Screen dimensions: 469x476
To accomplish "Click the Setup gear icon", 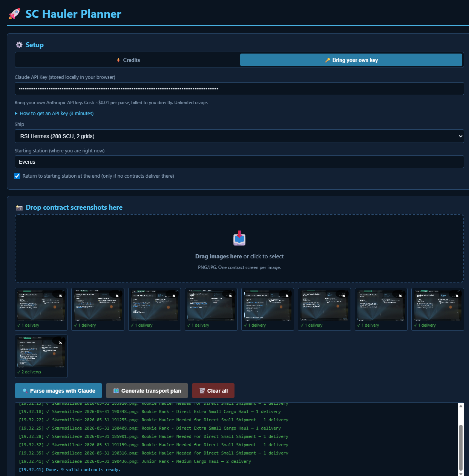I will coord(19,45).
